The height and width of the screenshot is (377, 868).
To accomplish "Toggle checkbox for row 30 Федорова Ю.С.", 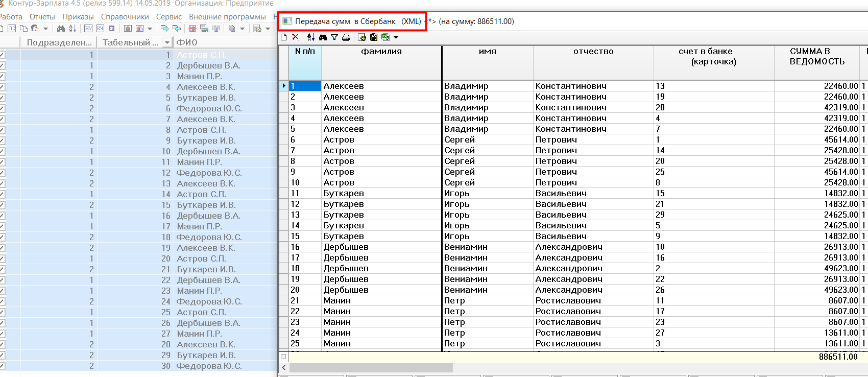I will tap(2, 366).
